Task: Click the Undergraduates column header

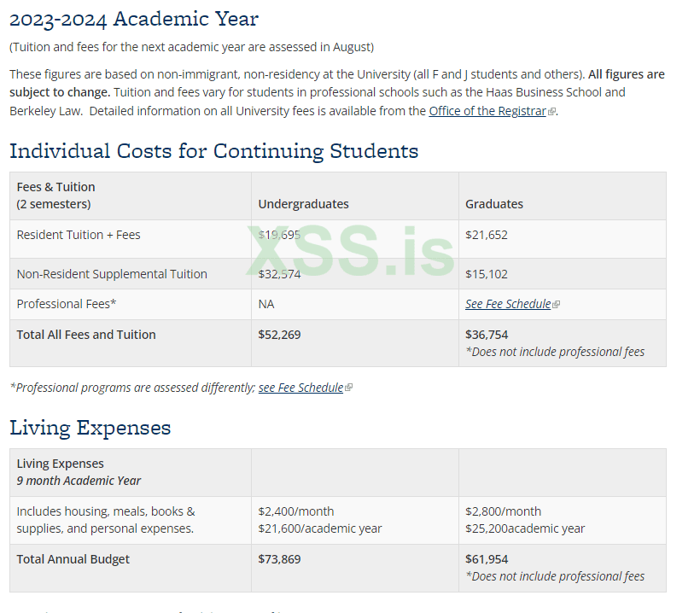Action: 303,204
